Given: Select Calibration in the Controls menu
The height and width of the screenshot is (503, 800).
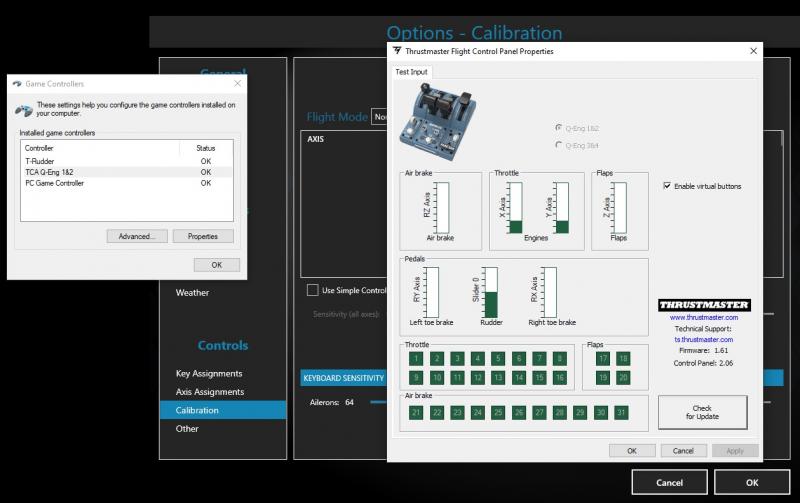Looking at the screenshot, I should pyautogui.click(x=223, y=410).
